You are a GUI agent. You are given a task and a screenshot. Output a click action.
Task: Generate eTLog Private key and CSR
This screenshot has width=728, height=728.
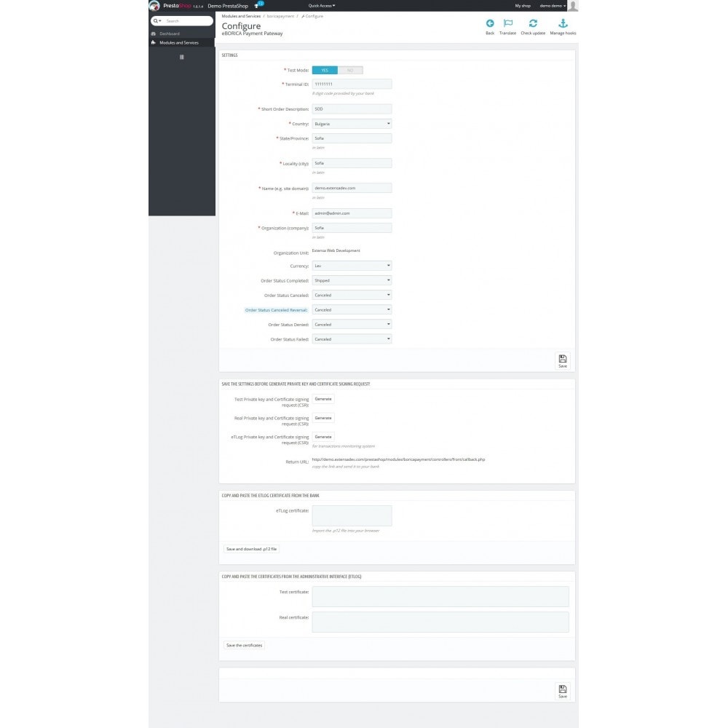[323, 437]
